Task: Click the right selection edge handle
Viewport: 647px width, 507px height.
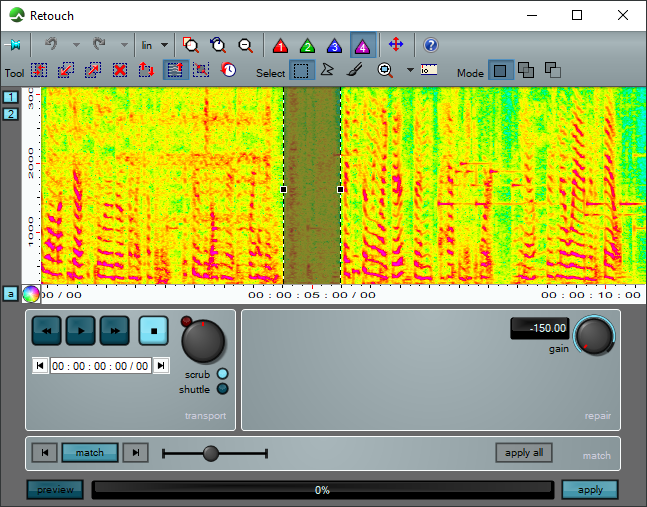Action: (340, 189)
